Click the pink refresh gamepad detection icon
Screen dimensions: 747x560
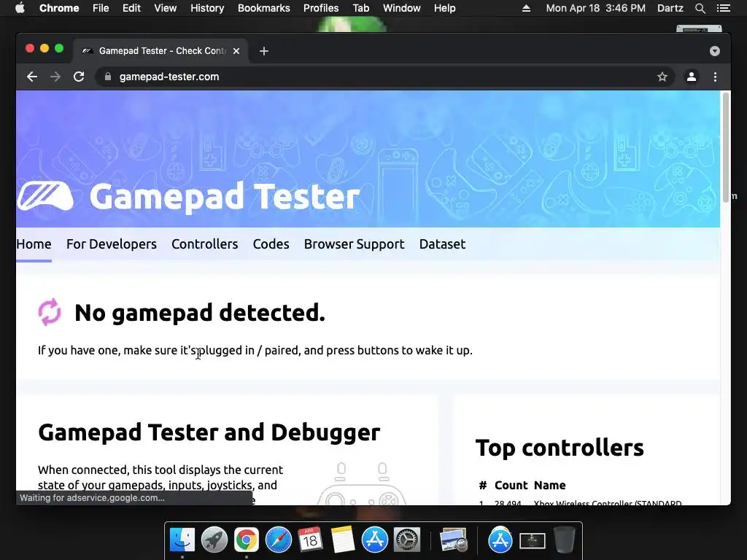50,312
